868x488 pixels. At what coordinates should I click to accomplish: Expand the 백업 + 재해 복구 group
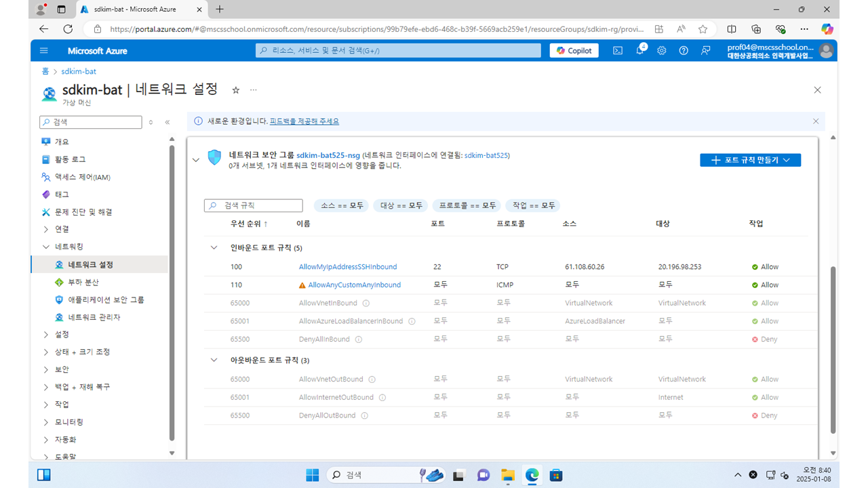coord(46,387)
